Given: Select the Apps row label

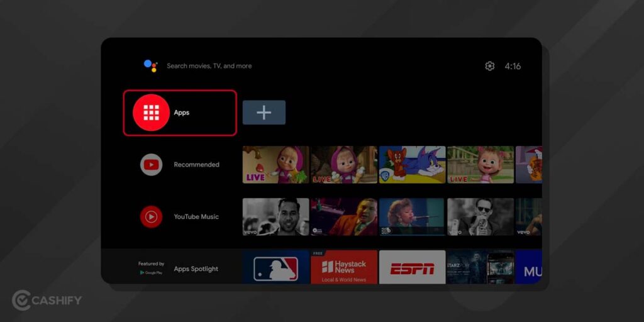Looking at the screenshot, I should (x=182, y=113).
